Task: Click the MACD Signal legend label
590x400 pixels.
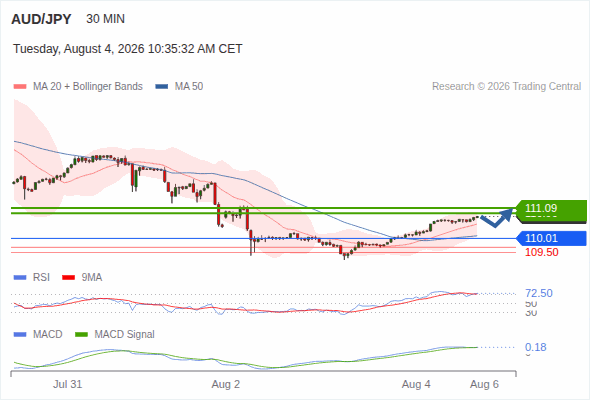Action: point(125,335)
